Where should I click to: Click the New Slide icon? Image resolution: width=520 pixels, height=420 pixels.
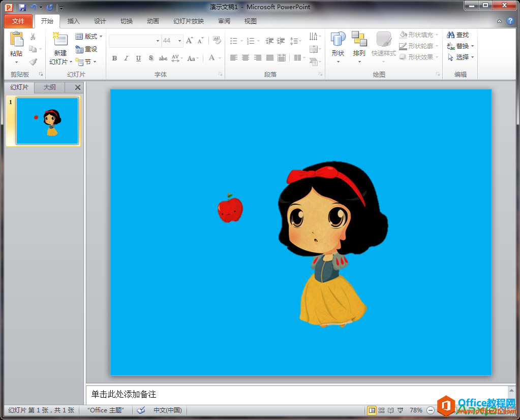(60, 39)
